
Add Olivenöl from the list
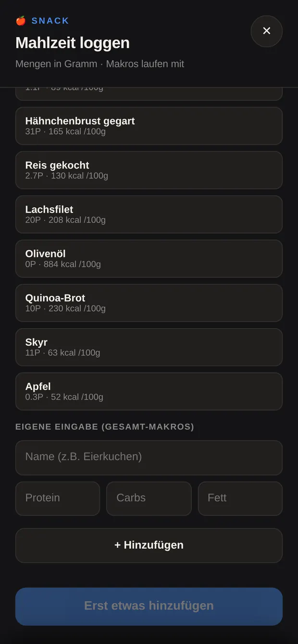(149, 258)
